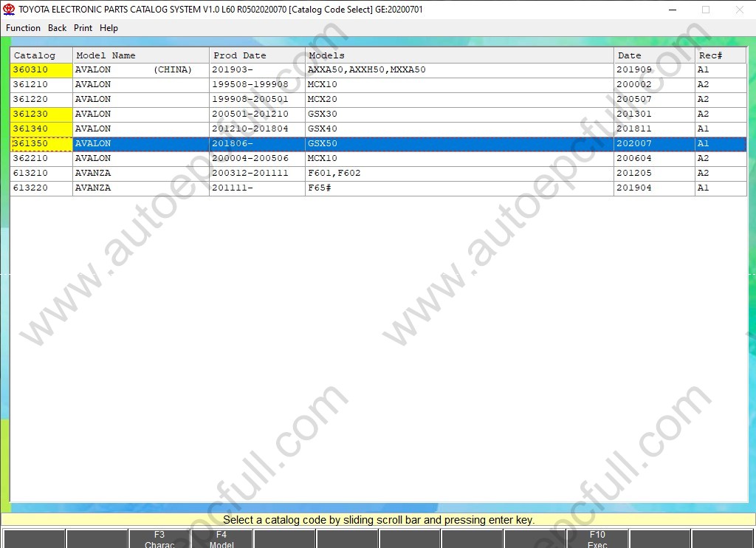Open the Print menu
This screenshot has width=756, height=548.
83,28
